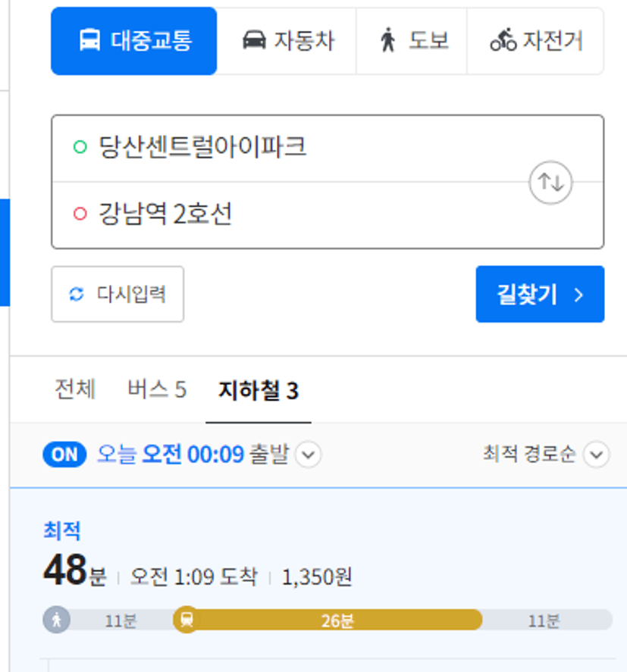Select the 대중교통 public transit tab

click(x=133, y=41)
